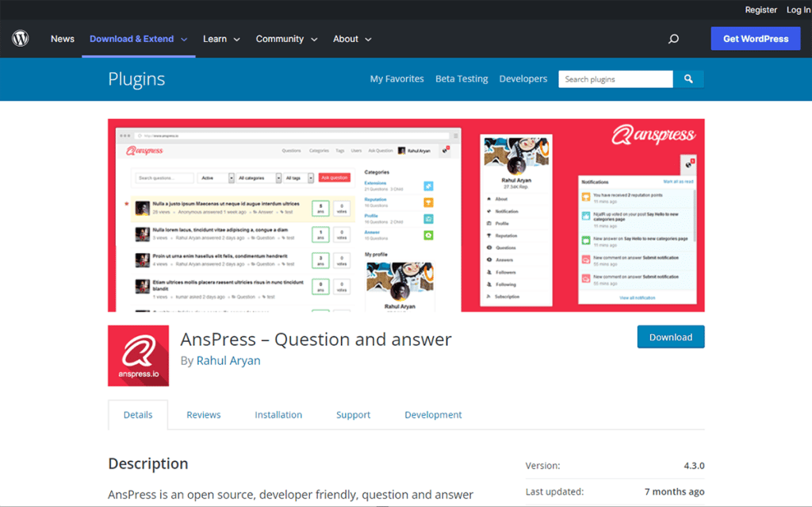Screen dimensions: 812x507
Task: Open Download & Extend menu item
Action: 132,39
